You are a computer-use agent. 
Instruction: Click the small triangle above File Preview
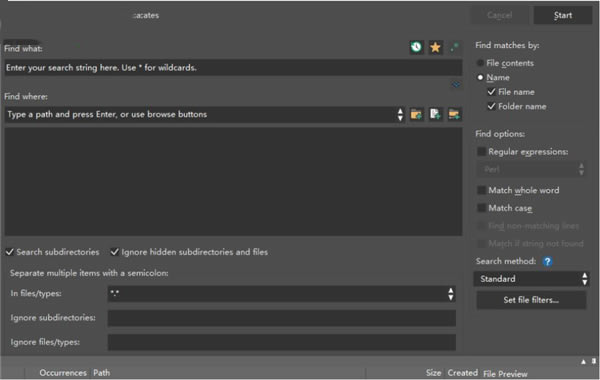coord(583,362)
